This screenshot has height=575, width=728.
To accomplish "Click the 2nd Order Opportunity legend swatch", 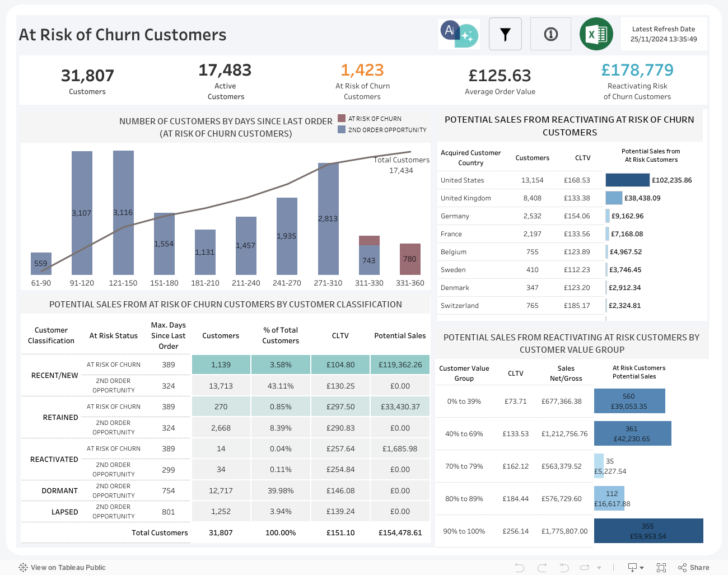I will [342, 129].
